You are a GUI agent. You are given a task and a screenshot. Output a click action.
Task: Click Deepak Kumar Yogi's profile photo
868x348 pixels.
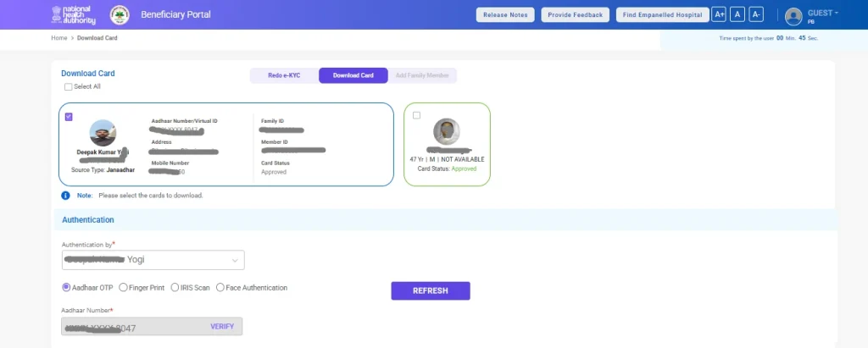coord(103,133)
